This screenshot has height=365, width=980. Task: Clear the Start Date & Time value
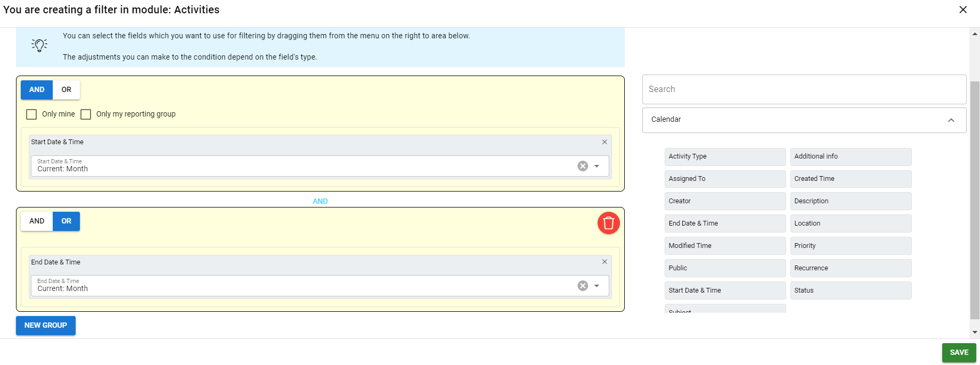[583, 166]
